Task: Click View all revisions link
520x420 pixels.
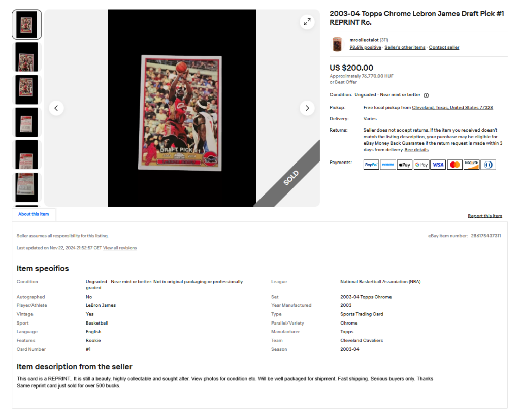Action: tap(120, 248)
